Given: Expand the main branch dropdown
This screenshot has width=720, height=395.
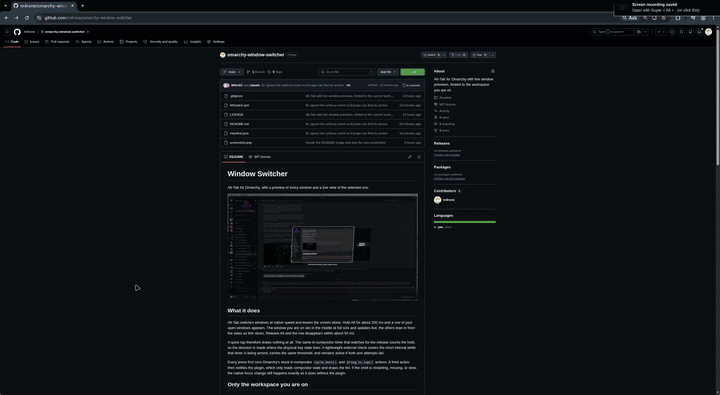Looking at the screenshot, I should 232,72.
